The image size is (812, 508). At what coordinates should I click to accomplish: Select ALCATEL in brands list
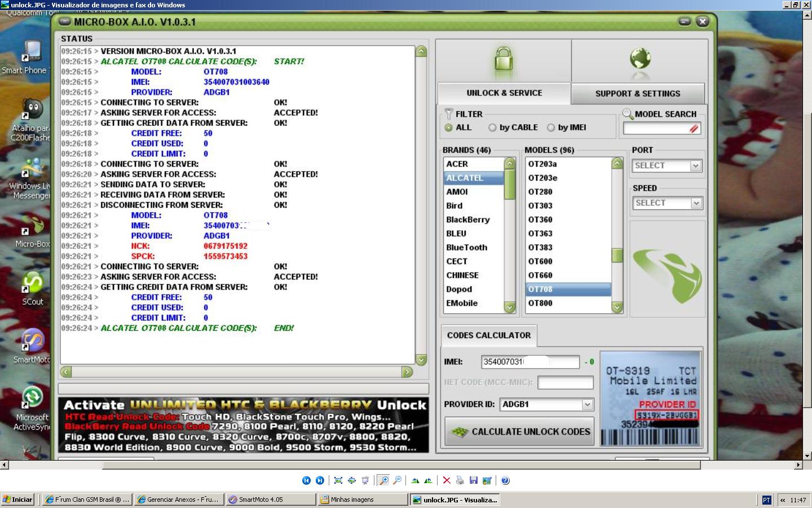tap(474, 178)
